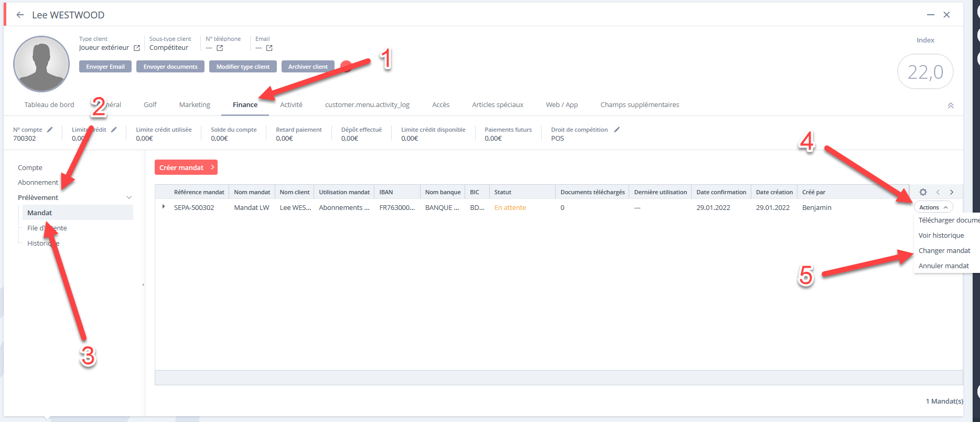
Task: Expand the SEPA-500302 row triangle
Action: (x=164, y=207)
